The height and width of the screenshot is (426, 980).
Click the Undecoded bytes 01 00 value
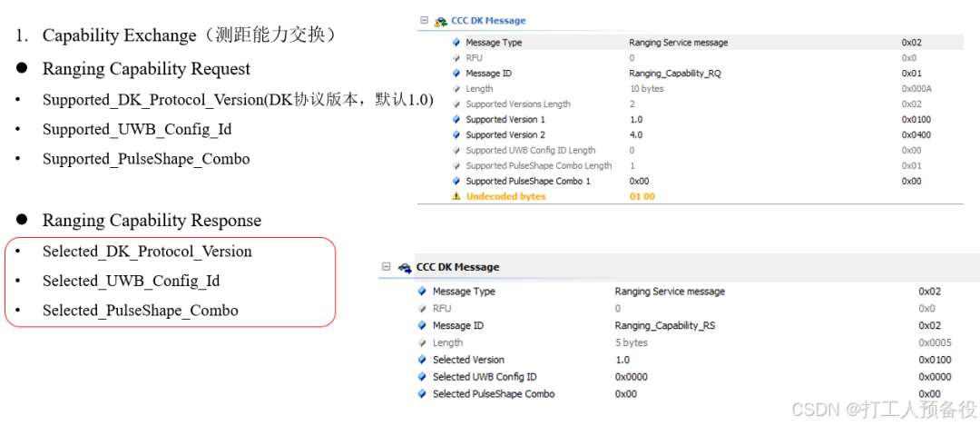coord(642,196)
